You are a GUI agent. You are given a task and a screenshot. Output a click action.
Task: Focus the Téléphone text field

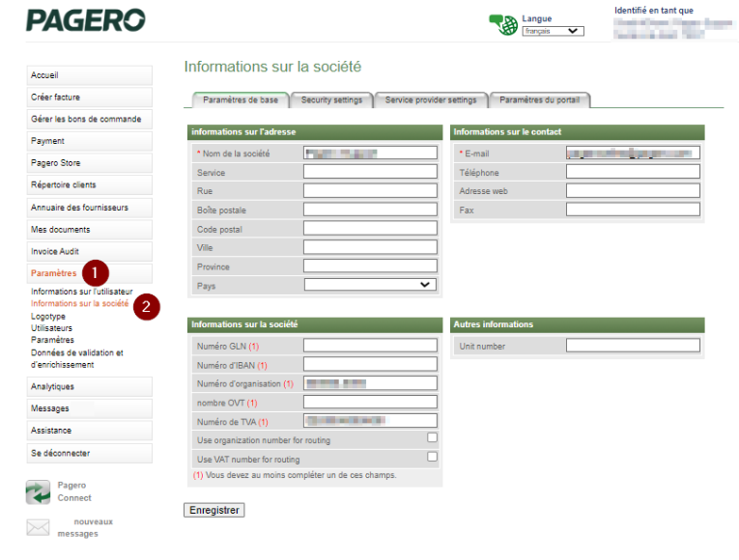[632, 172]
